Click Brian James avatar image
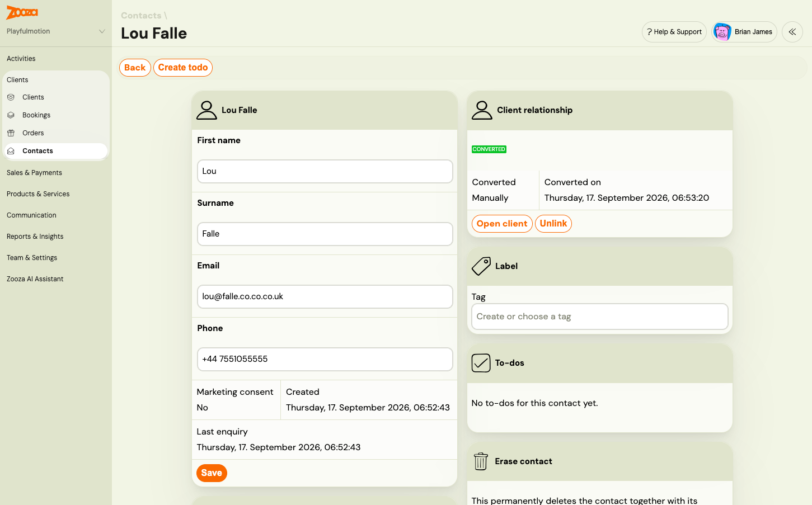This screenshot has height=505, width=812. (722, 32)
